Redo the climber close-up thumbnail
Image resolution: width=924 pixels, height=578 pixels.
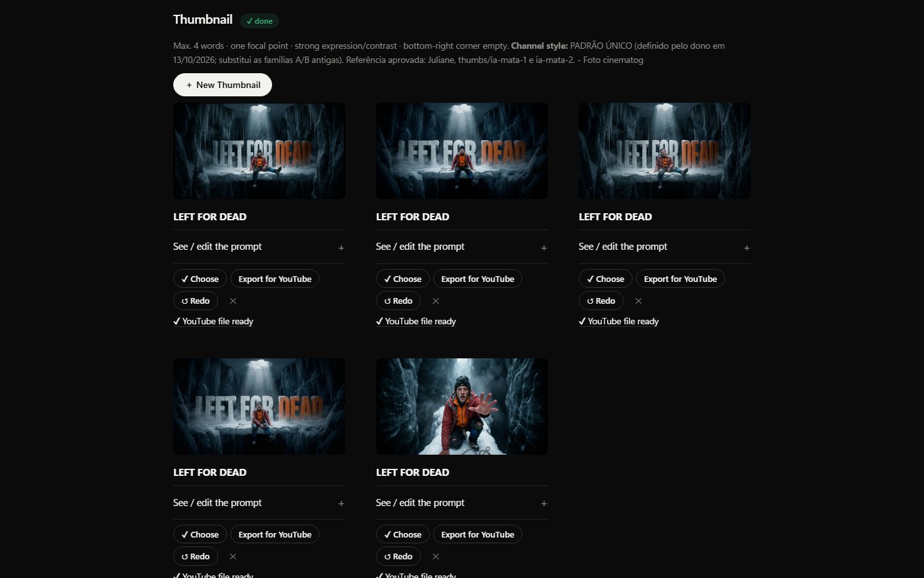pos(398,556)
